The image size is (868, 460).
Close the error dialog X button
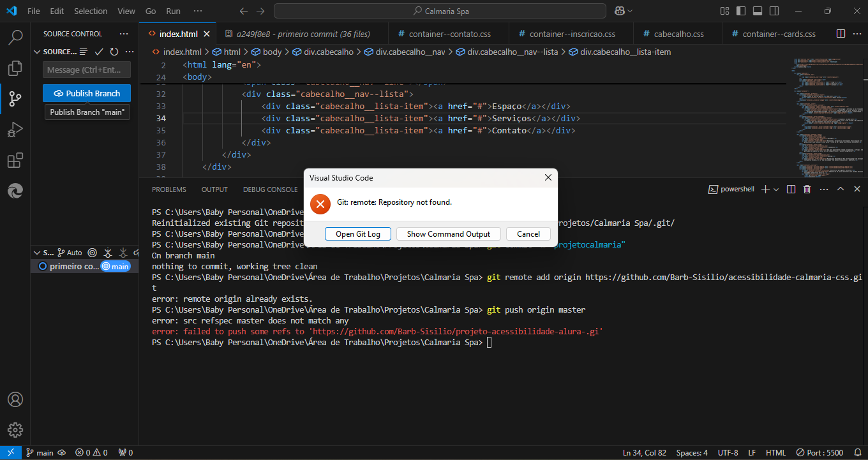[x=548, y=178]
